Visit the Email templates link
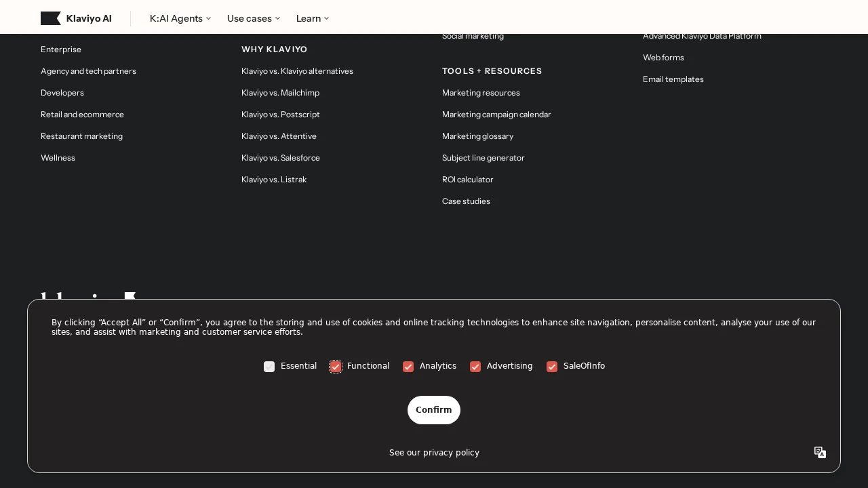This screenshot has height=488, width=868. tap(673, 79)
